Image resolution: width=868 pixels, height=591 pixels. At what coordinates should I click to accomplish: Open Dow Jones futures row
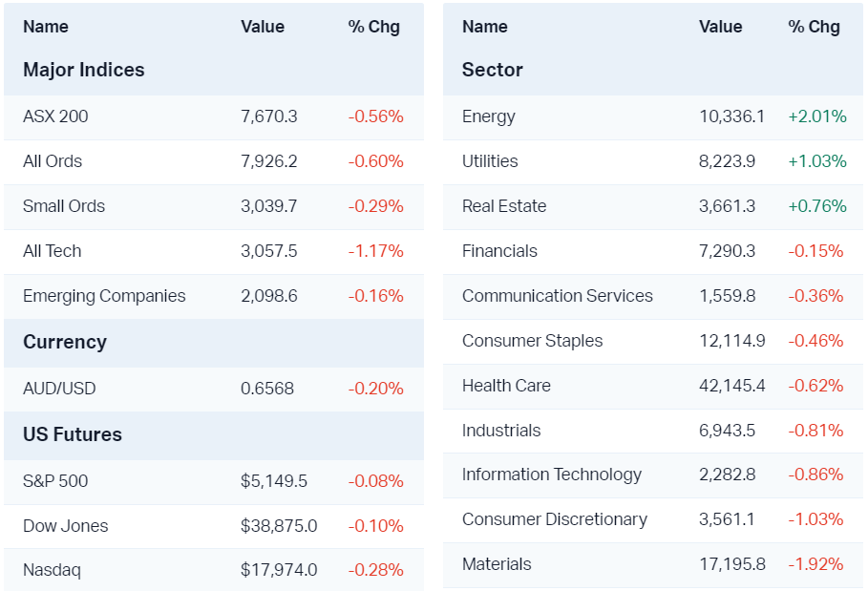click(x=65, y=526)
